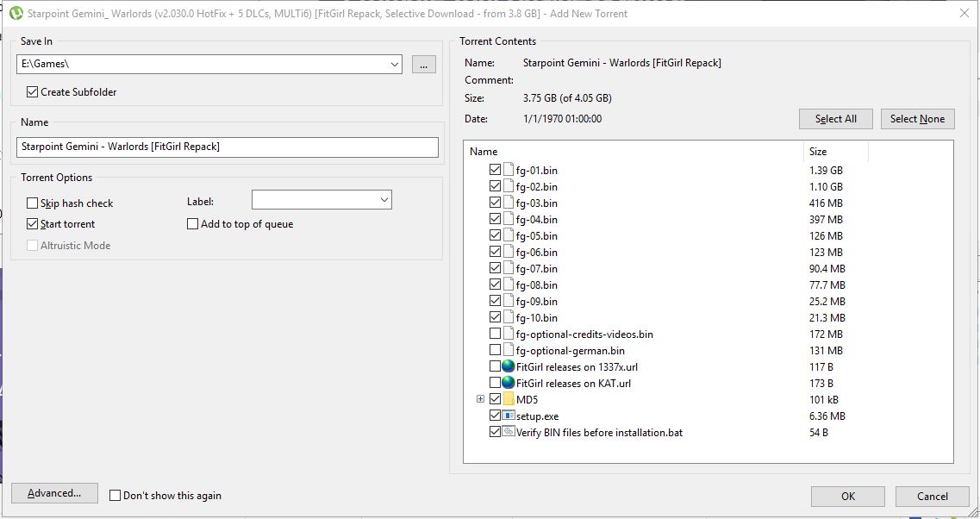Click the batch file icon for Verify BIN
The height and width of the screenshot is (519, 980).
(x=509, y=431)
